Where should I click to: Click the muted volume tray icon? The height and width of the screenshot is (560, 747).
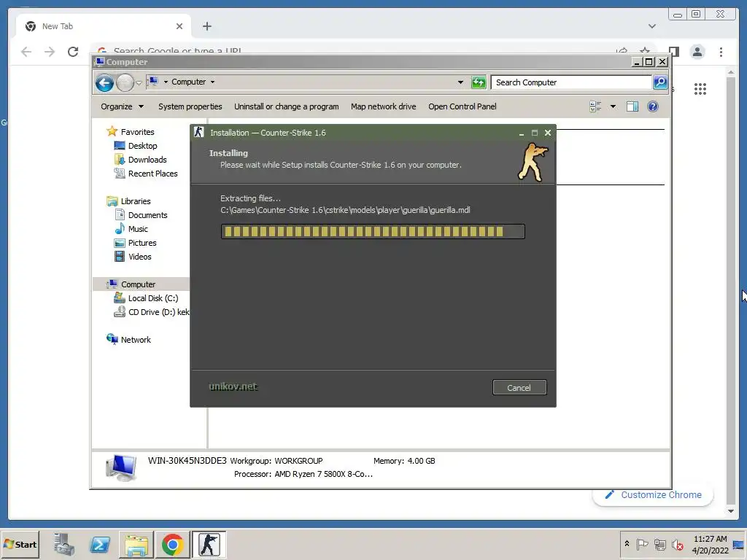pos(677,544)
